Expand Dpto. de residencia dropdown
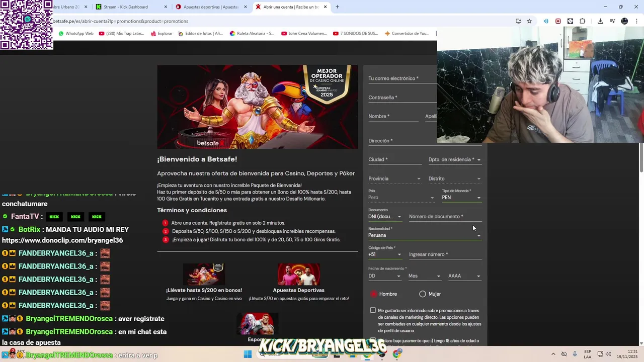Image resolution: width=644 pixels, height=362 pixels. pyautogui.click(x=455, y=159)
